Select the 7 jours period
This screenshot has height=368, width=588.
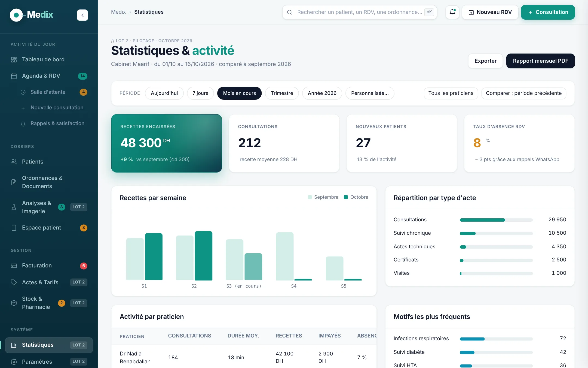pyautogui.click(x=200, y=93)
